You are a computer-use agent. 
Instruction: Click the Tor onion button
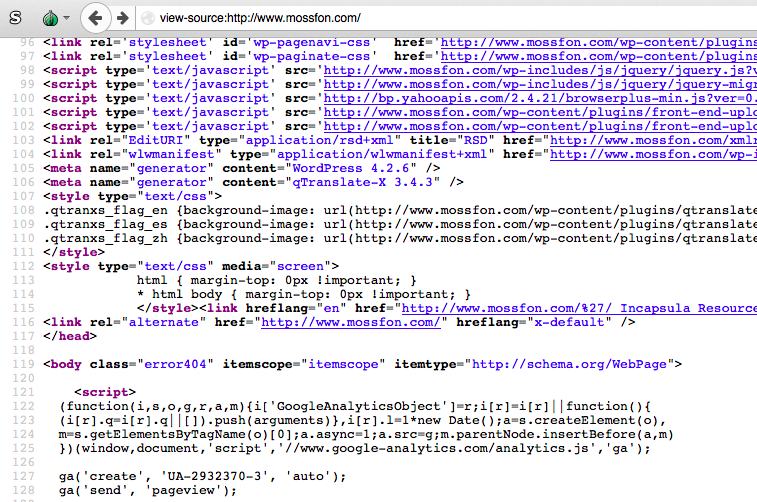click(x=50, y=18)
